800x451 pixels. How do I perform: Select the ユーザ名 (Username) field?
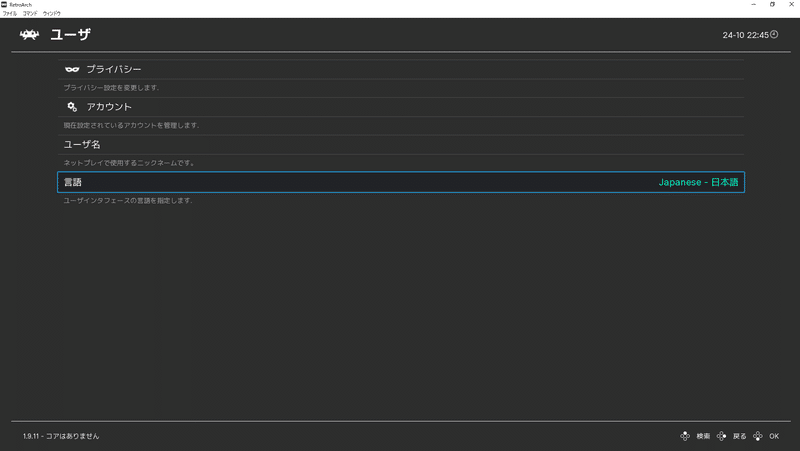[x=82, y=145]
